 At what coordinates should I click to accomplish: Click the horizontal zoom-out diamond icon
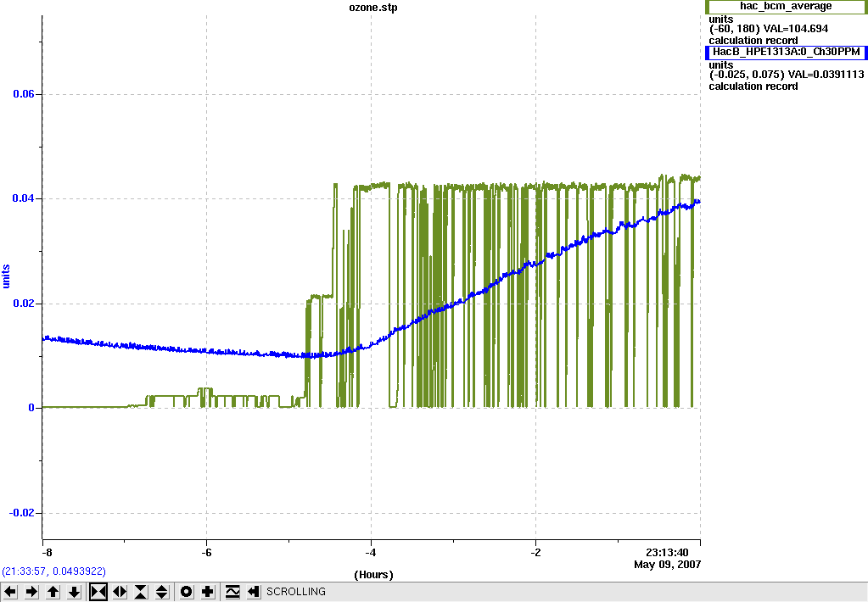coord(120,592)
